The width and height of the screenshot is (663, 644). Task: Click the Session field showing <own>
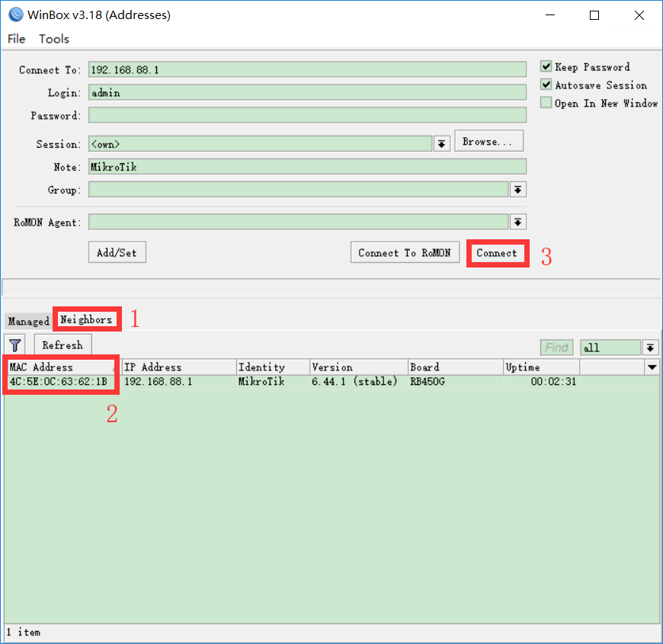pyautogui.click(x=261, y=144)
